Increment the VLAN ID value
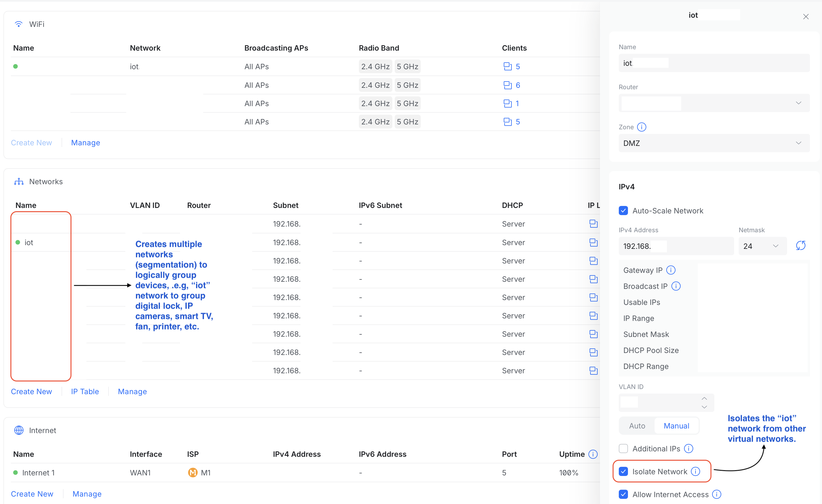The height and width of the screenshot is (504, 822). tap(704, 399)
